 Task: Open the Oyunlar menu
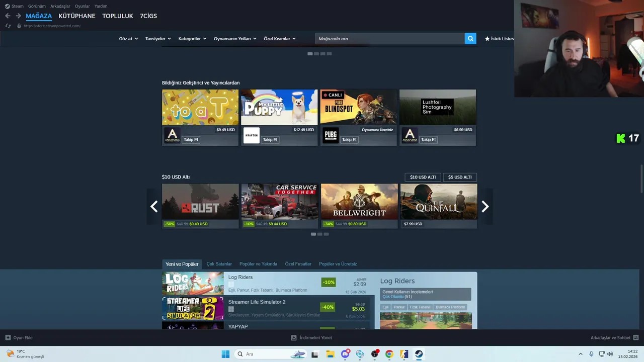[83, 6]
